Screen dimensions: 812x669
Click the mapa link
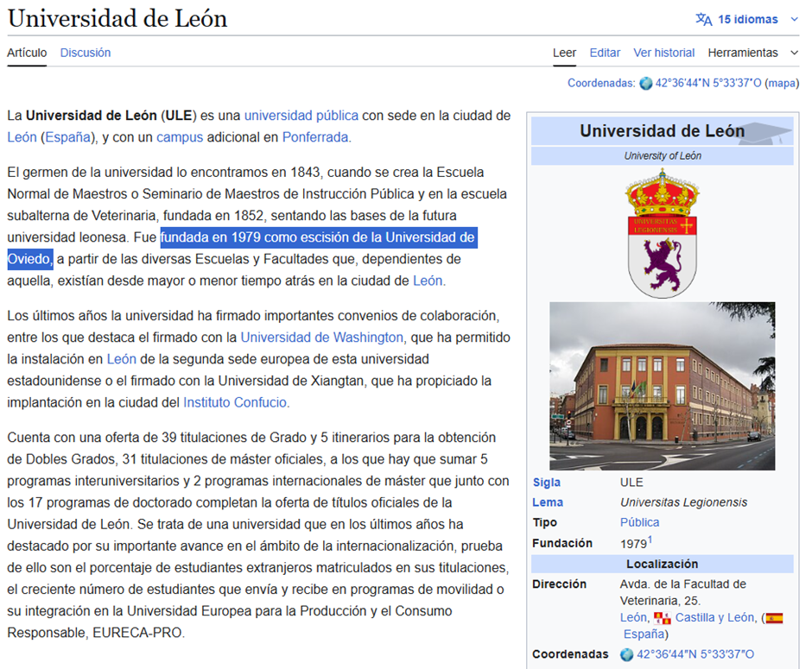[x=782, y=84]
